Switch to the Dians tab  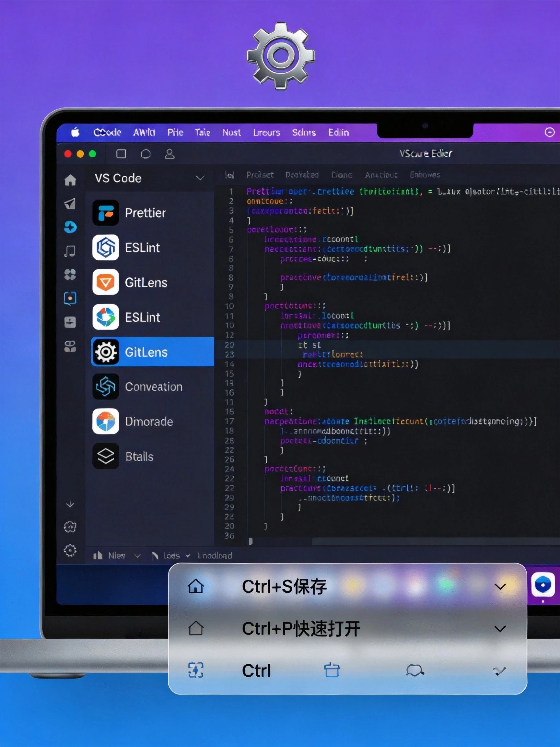342,175
